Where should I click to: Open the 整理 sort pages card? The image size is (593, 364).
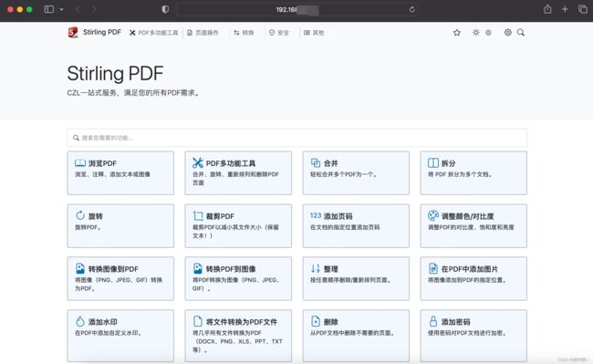point(356,278)
